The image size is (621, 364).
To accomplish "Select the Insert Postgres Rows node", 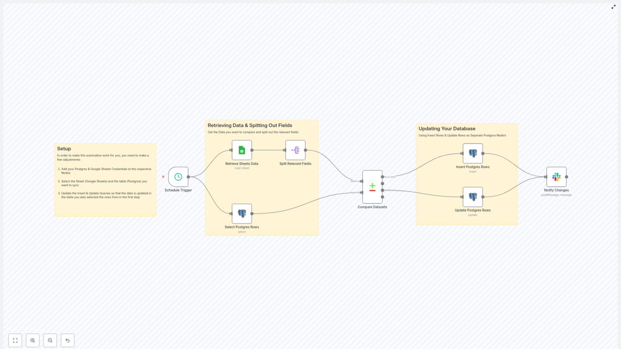I will coord(472,153).
